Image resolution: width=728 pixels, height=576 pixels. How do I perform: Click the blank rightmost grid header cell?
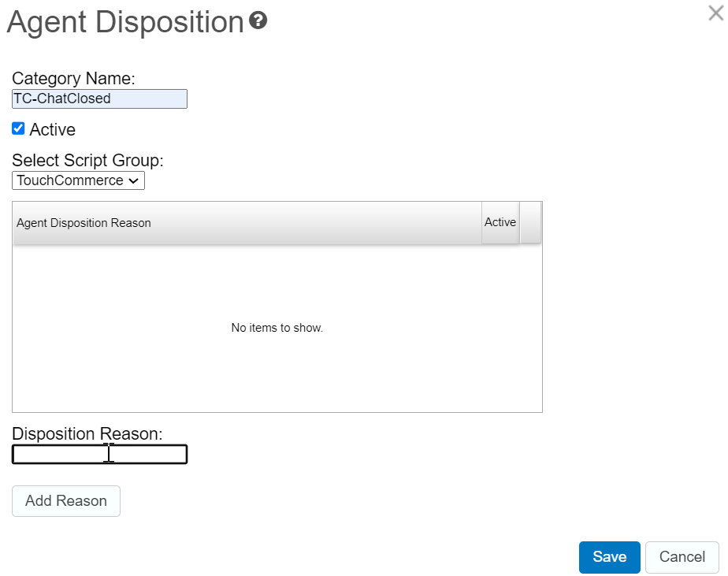pyautogui.click(x=531, y=222)
